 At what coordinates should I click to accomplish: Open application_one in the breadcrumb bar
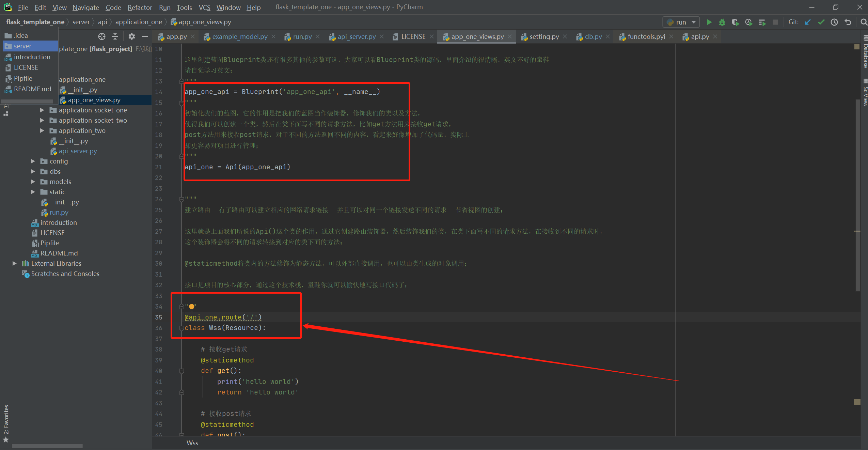tap(138, 22)
